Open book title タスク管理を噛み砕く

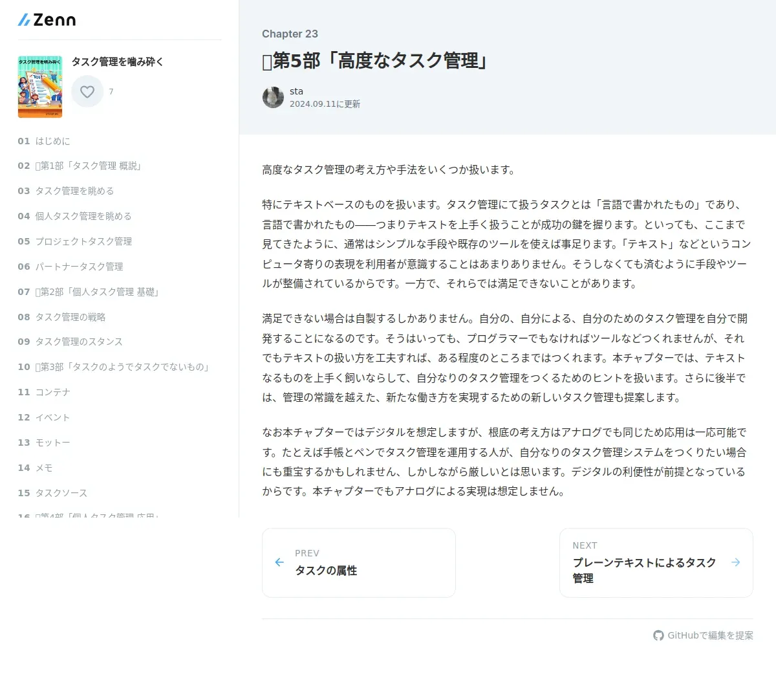point(118,61)
